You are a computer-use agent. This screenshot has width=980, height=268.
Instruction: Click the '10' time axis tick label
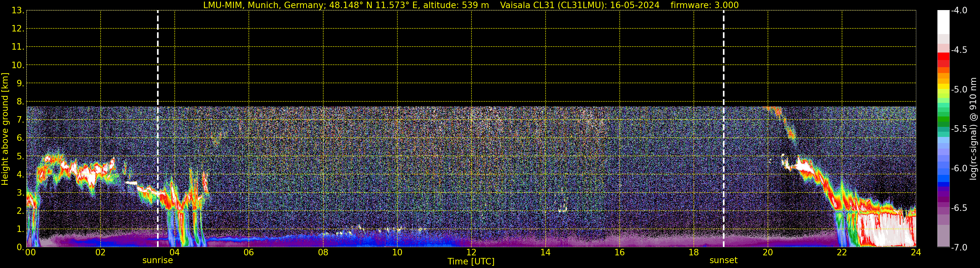pos(397,252)
